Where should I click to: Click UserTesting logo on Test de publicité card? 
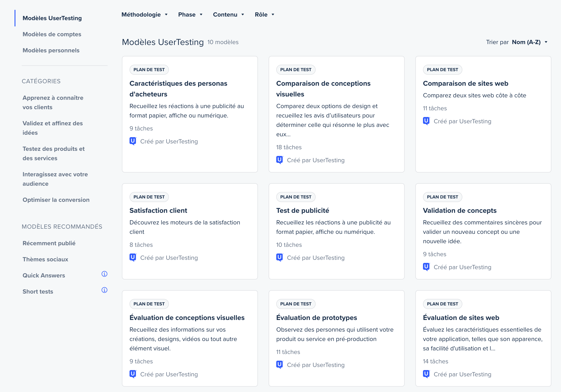pos(280,258)
